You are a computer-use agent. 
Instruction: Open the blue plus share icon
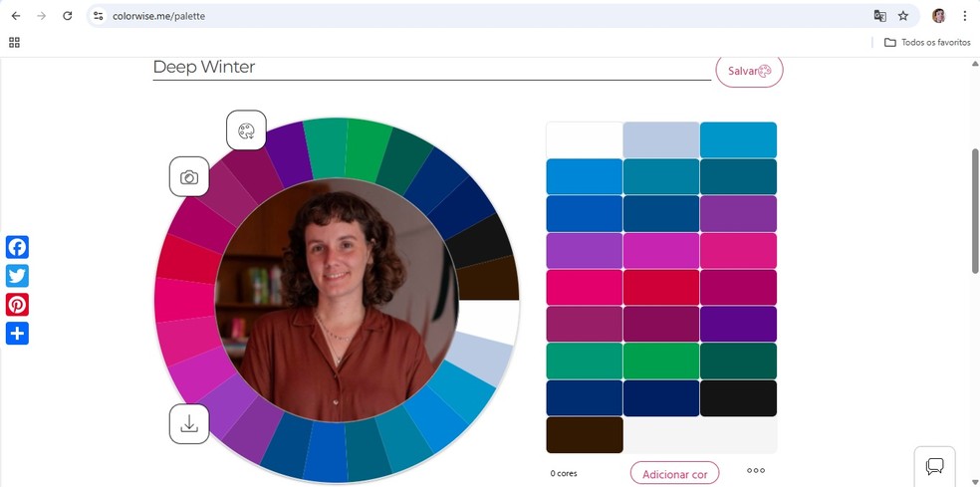[17, 334]
